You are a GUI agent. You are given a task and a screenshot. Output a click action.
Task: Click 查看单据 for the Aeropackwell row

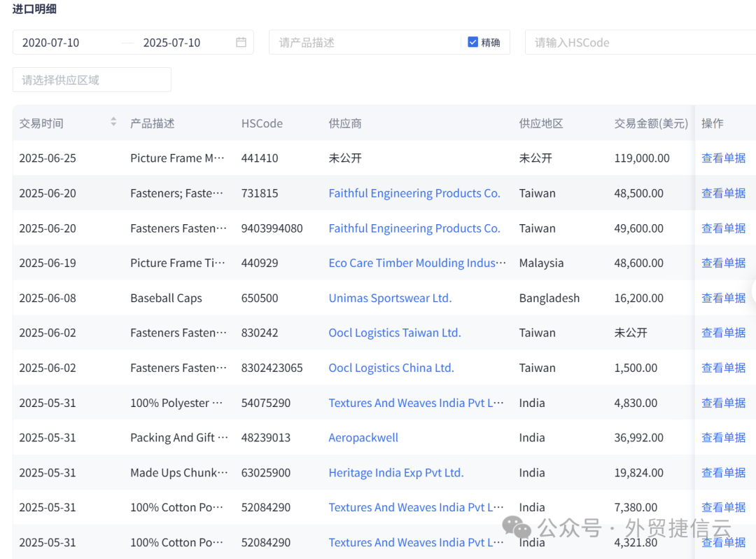click(723, 437)
